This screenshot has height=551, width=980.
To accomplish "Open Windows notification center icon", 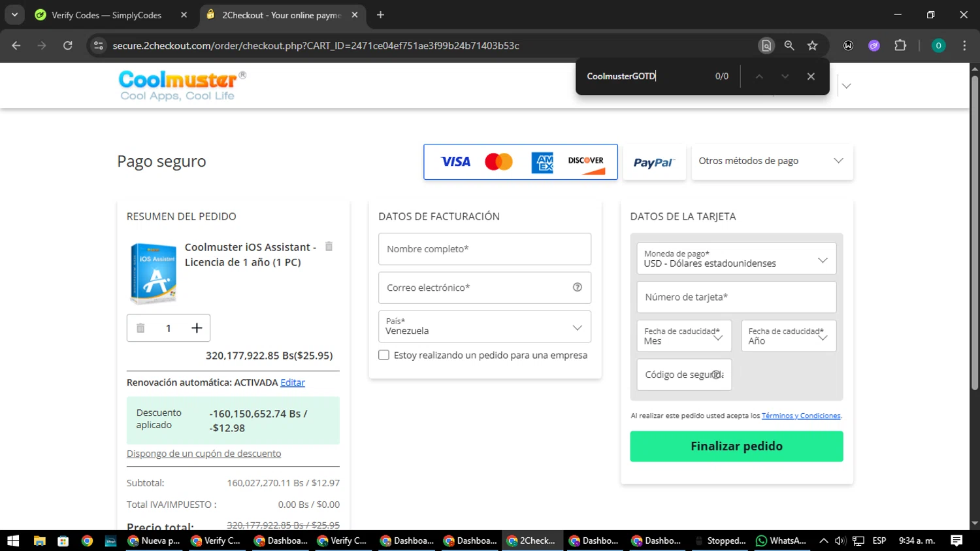I will [956, 541].
